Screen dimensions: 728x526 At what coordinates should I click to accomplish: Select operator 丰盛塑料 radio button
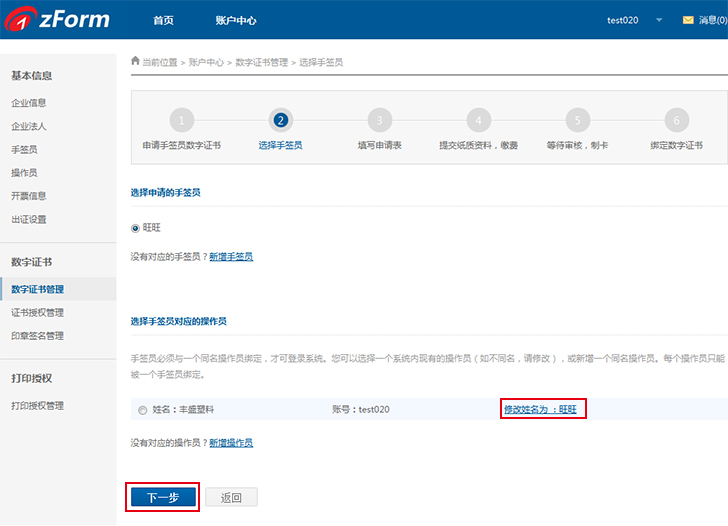coord(143,410)
